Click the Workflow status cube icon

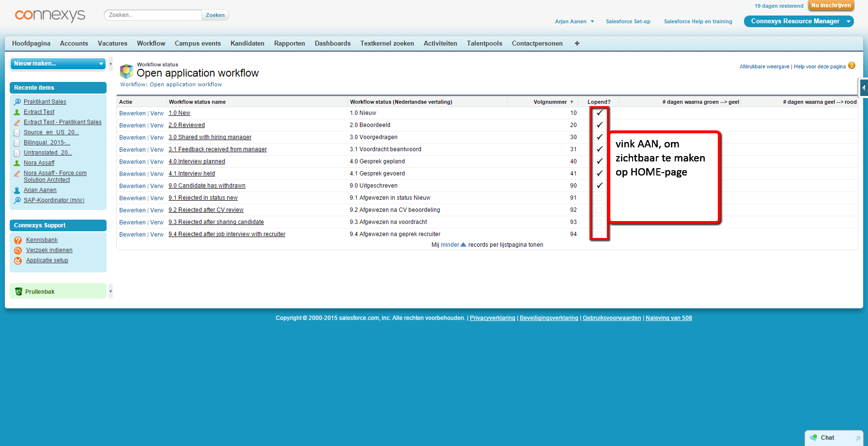click(x=126, y=71)
